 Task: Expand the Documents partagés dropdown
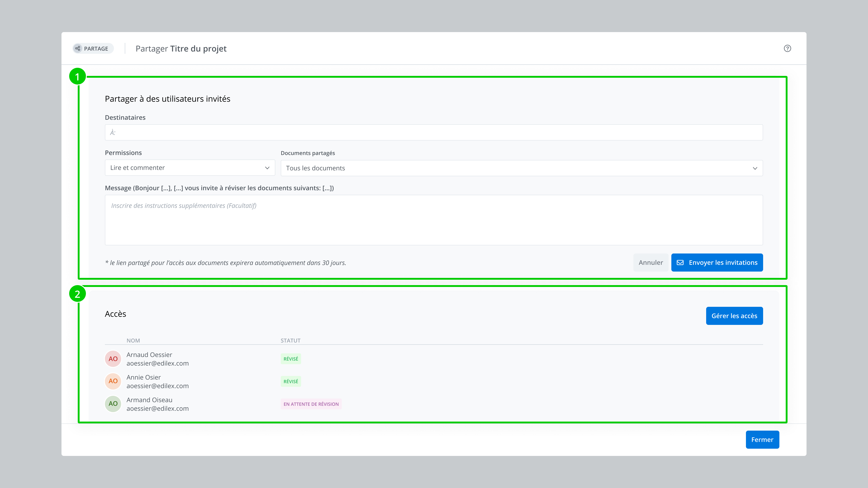[x=521, y=168]
